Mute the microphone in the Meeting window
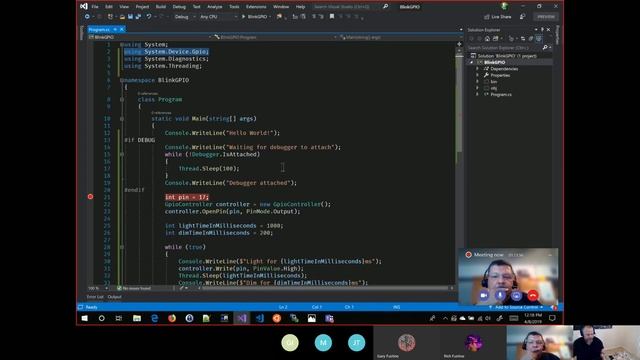 (x=500, y=295)
